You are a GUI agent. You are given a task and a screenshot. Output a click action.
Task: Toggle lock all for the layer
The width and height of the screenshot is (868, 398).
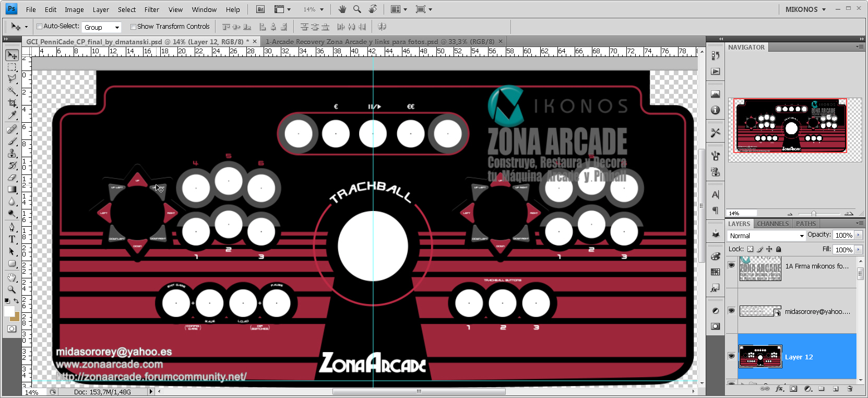[x=778, y=249]
